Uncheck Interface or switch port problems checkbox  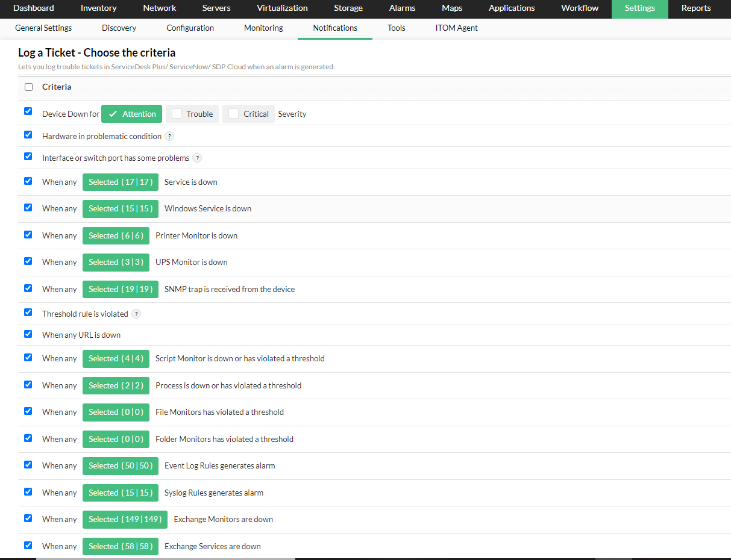[x=28, y=157]
